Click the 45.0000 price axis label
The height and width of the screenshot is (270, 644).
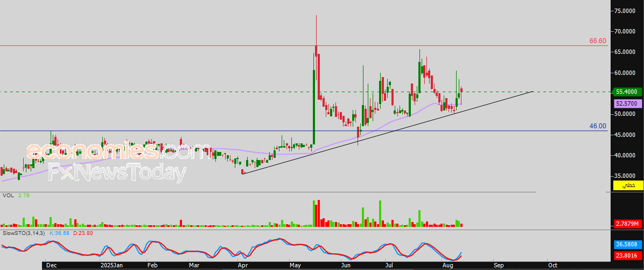pyautogui.click(x=626, y=135)
